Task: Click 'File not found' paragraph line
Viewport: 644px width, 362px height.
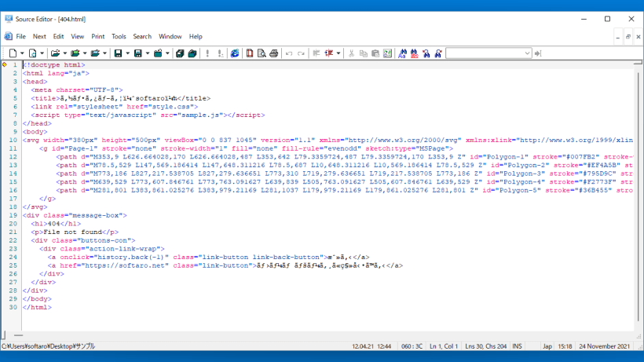Action: tap(75, 232)
